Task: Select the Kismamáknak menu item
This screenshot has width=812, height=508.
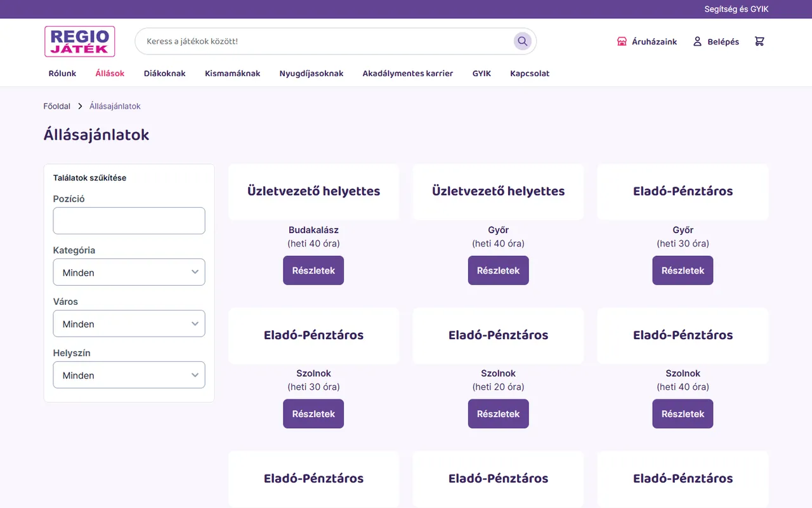Action: coord(233,74)
